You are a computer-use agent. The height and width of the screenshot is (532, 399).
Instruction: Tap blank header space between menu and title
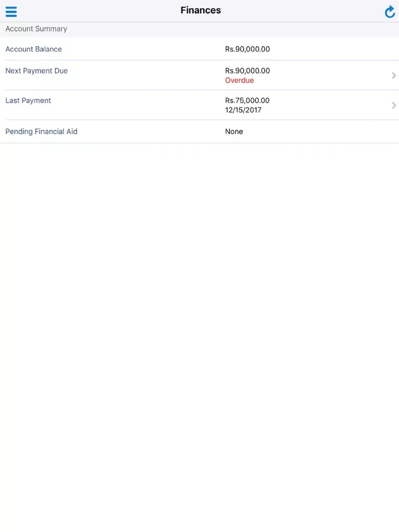coord(96,11)
